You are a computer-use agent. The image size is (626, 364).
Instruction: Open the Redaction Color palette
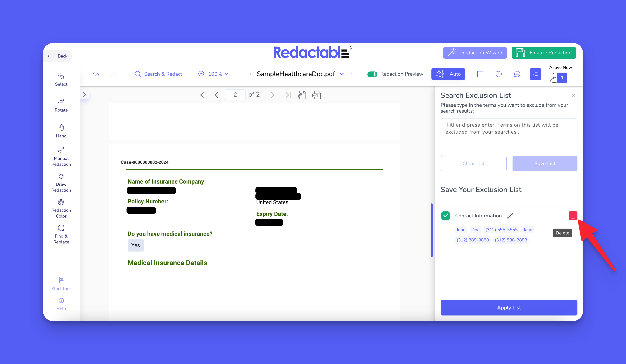[x=61, y=209]
